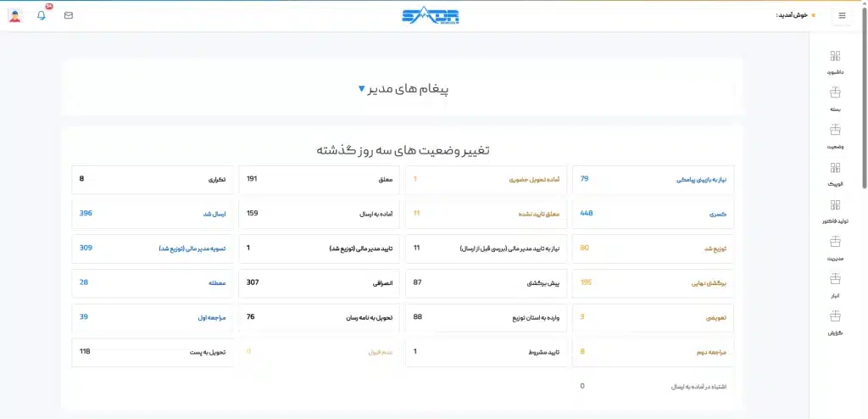The image size is (868, 419).
Task: Click the SADR logo in header
Action: (431, 15)
